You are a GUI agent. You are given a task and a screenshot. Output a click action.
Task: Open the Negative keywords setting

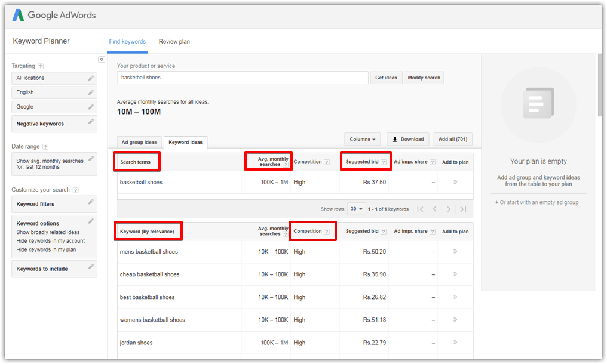click(x=54, y=124)
